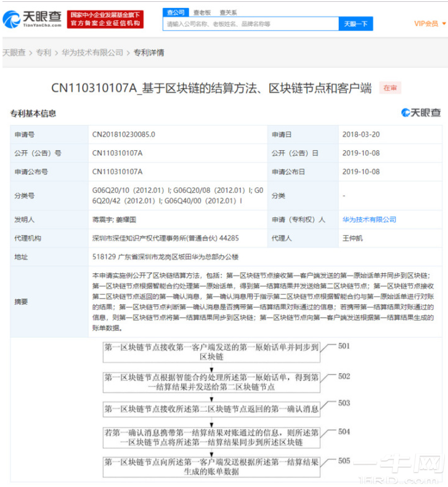Image resolution: width=448 pixels, height=487 pixels.
Task: Click the 公开(公告)日 value 2019-10-08
Action: tap(361, 153)
